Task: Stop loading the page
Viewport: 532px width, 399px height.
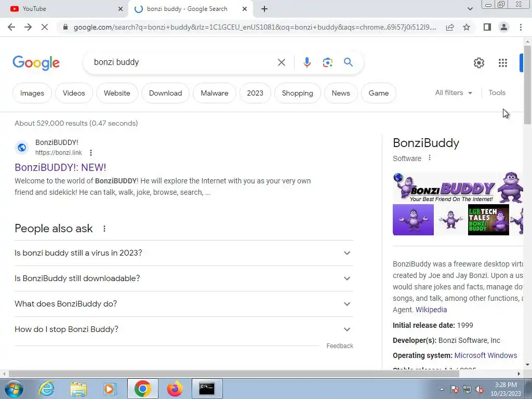Action: 45,27
